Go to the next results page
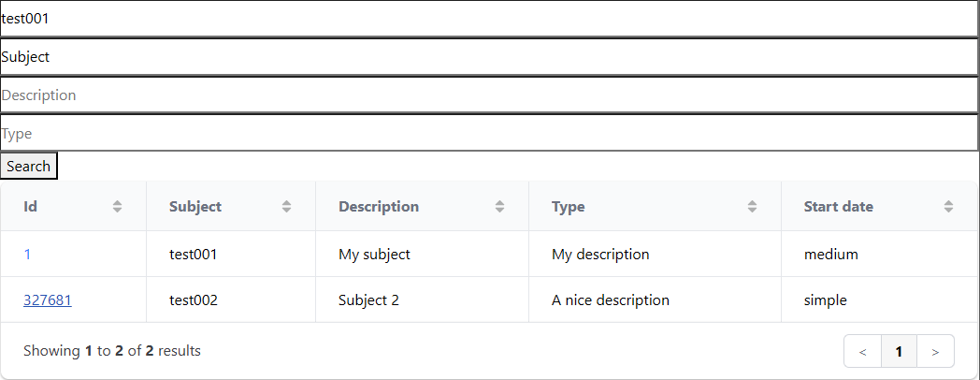 coord(935,352)
